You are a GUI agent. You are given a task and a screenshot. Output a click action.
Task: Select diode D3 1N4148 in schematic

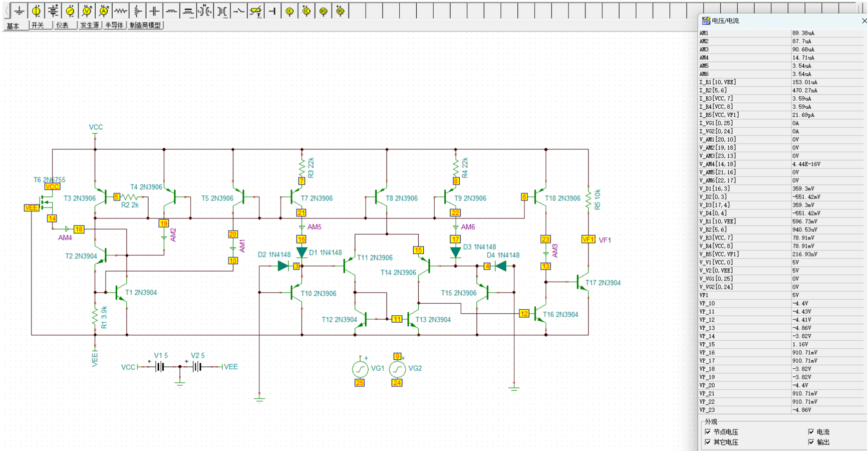coord(455,253)
